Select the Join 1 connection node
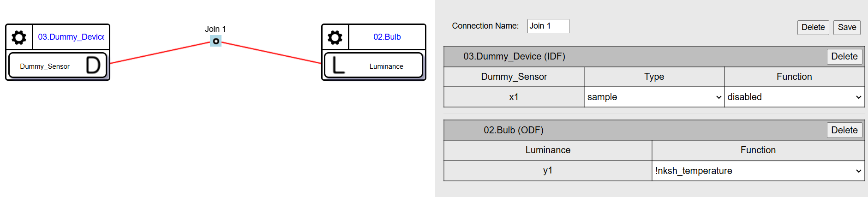This screenshot has width=868, height=197. point(216,41)
